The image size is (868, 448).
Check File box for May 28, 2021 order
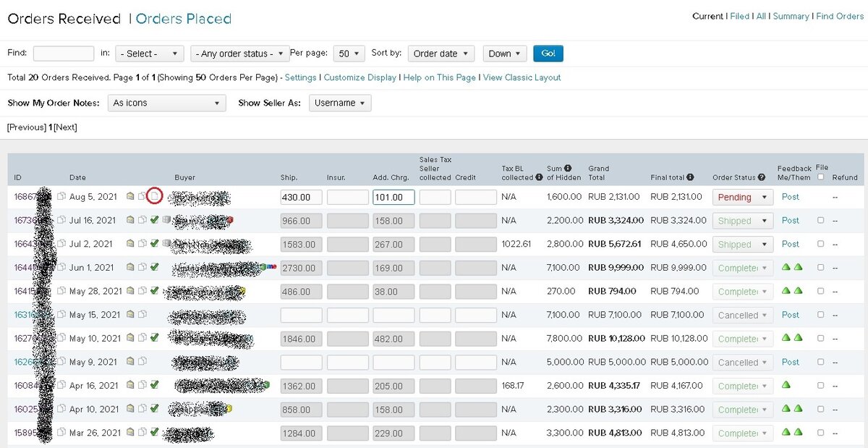click(x=820, y=291)
